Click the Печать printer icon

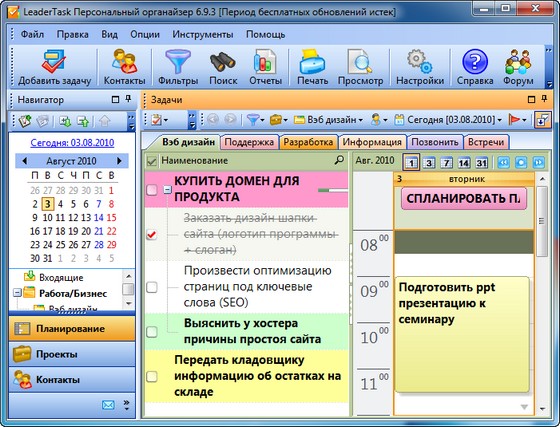point(312,68)
